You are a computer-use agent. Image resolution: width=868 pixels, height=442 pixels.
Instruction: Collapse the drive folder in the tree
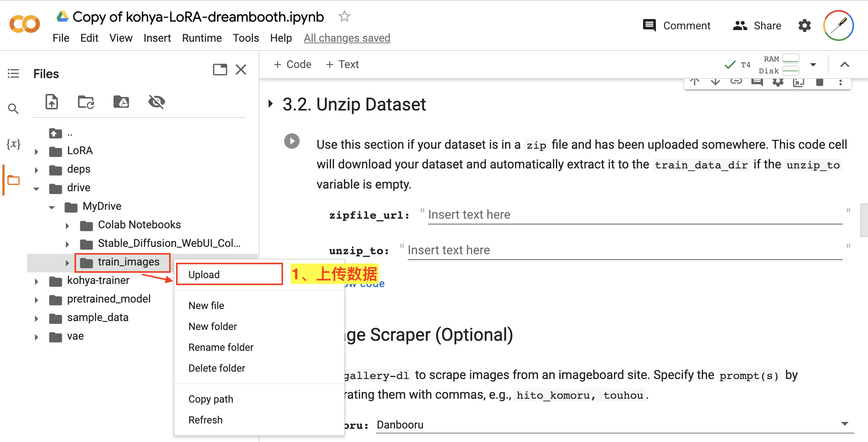pos(36,189)
